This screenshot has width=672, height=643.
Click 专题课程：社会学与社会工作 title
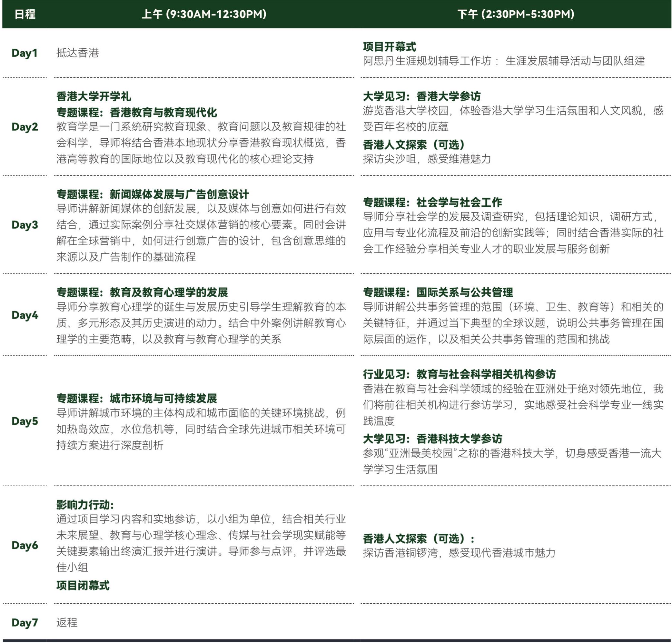432,202
